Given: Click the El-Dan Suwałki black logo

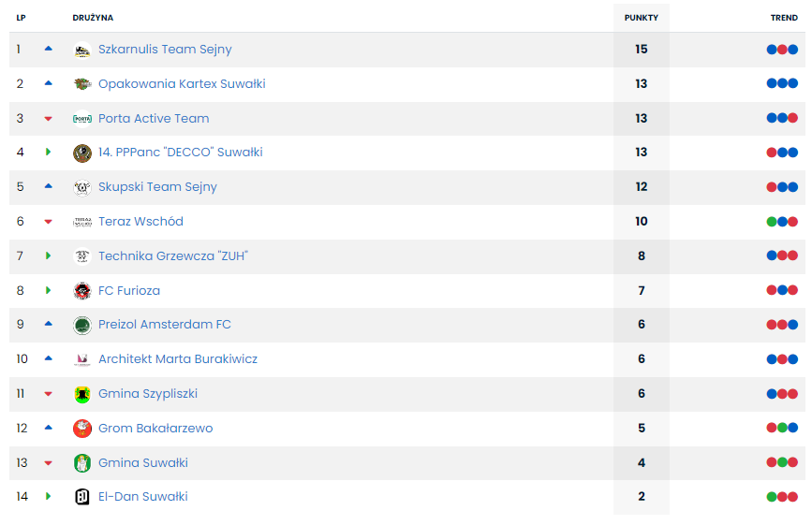Looking at the screenshot, I should click(81, 497).
